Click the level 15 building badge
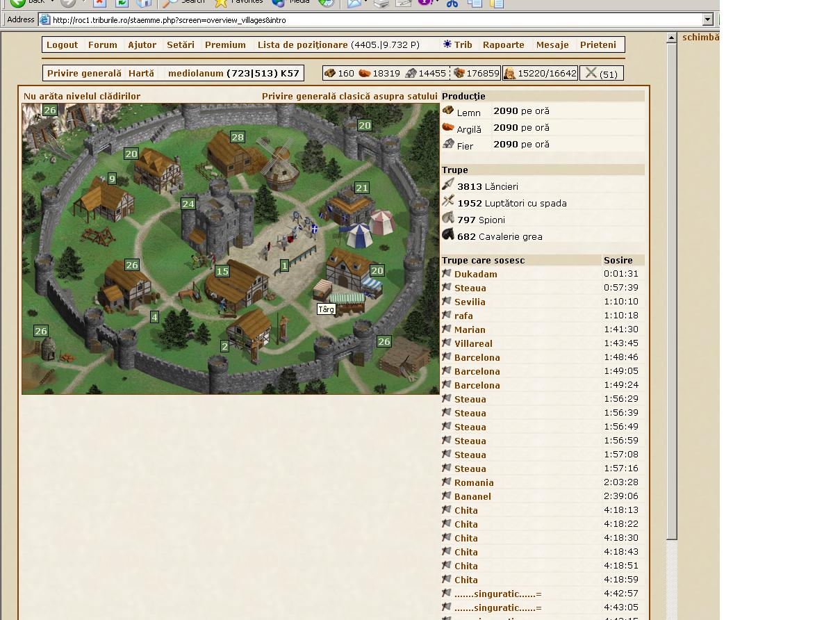 tap(222, 271)
